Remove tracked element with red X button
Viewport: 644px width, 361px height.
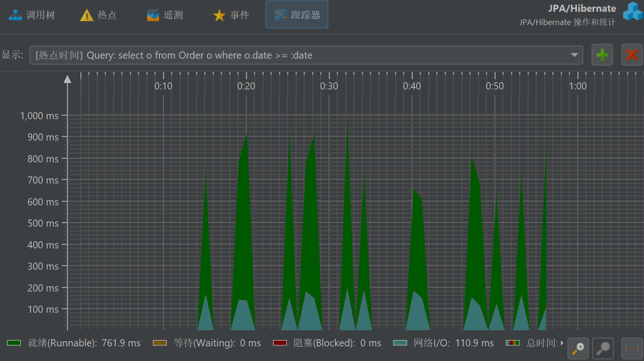point(632,55)
